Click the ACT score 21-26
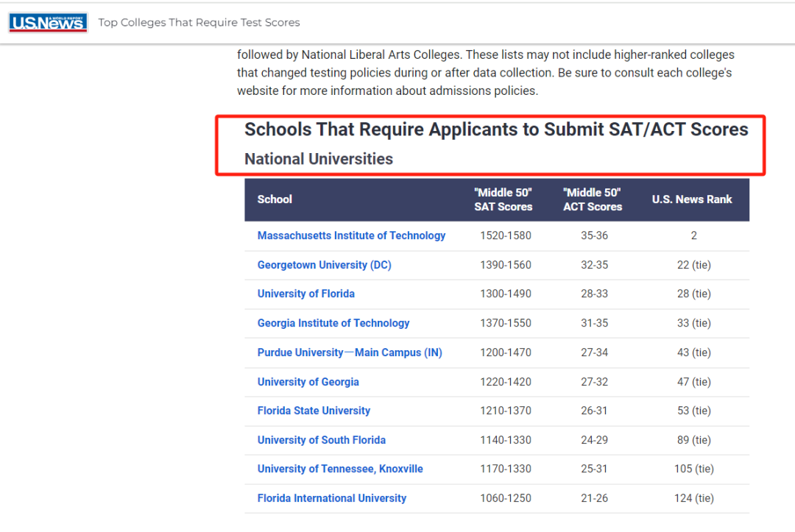Image resolution: width=795 pixels, height=532 pixels. 594,499
